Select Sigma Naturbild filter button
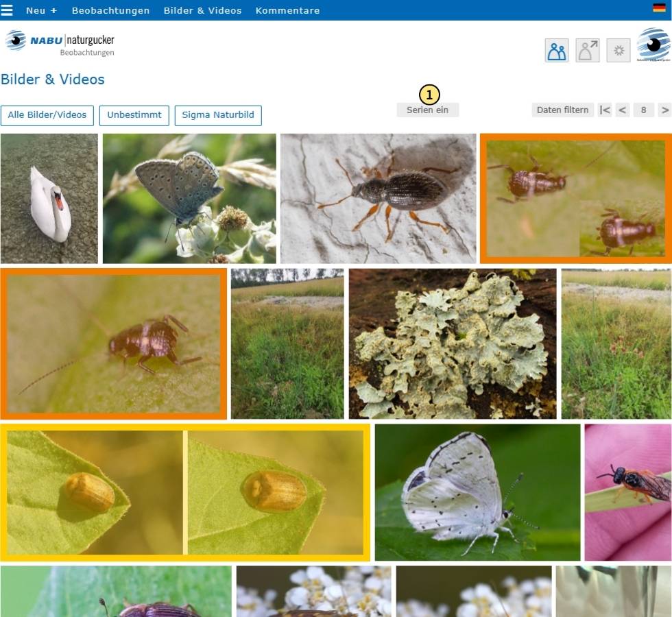Viewport: 672px width, 617px height. point(218,115)
